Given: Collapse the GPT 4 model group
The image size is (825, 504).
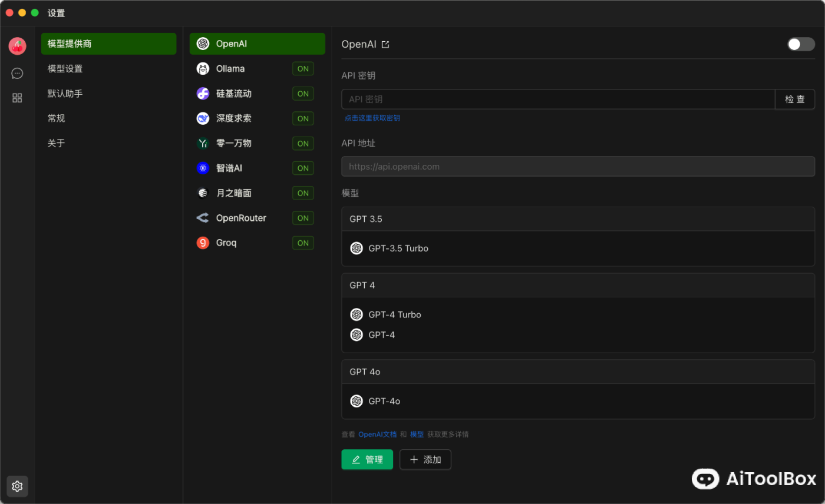Looking at the screenshot, I should tap(578, 285).
